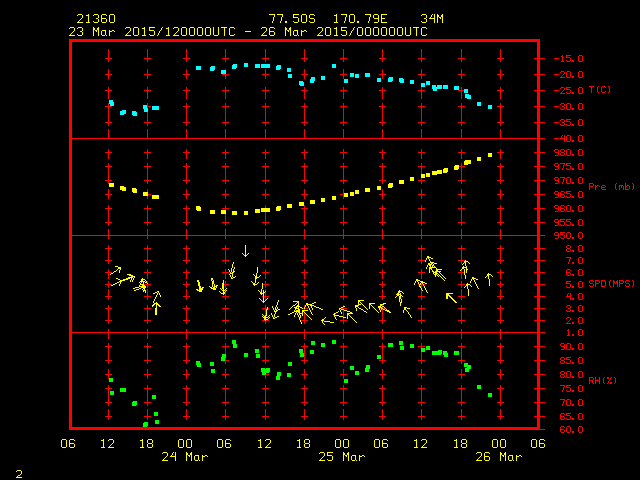Viewport: 640px width, 480px height.
Task: Click the last yellow pressure point near 980.0
Action: [x=490, y=155]
